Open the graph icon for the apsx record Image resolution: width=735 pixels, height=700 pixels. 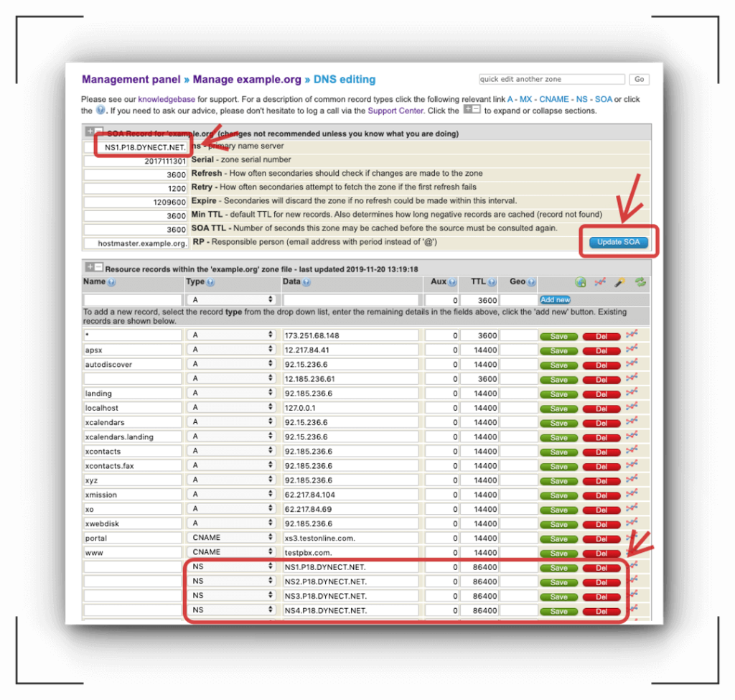pos(632,348)
